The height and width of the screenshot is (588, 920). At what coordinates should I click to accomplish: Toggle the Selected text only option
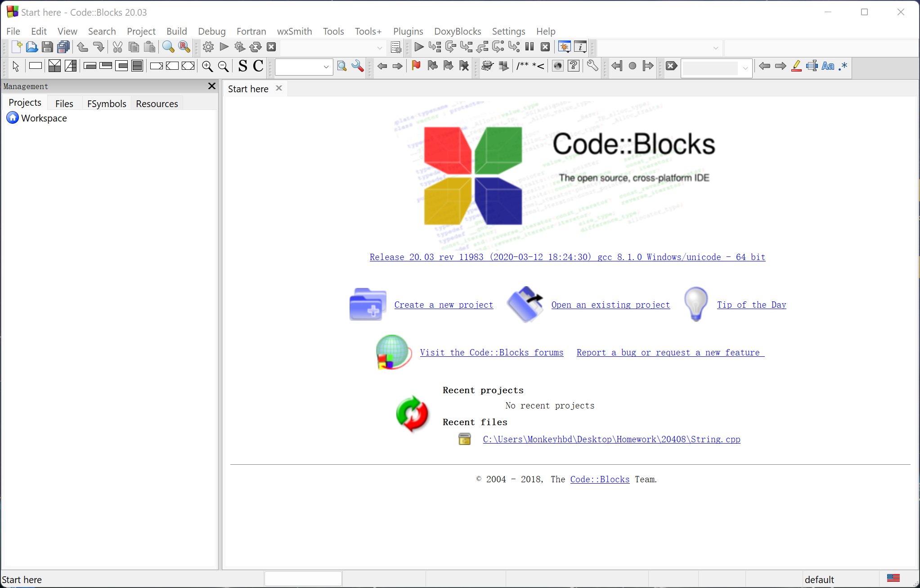[x=812, y=66]
